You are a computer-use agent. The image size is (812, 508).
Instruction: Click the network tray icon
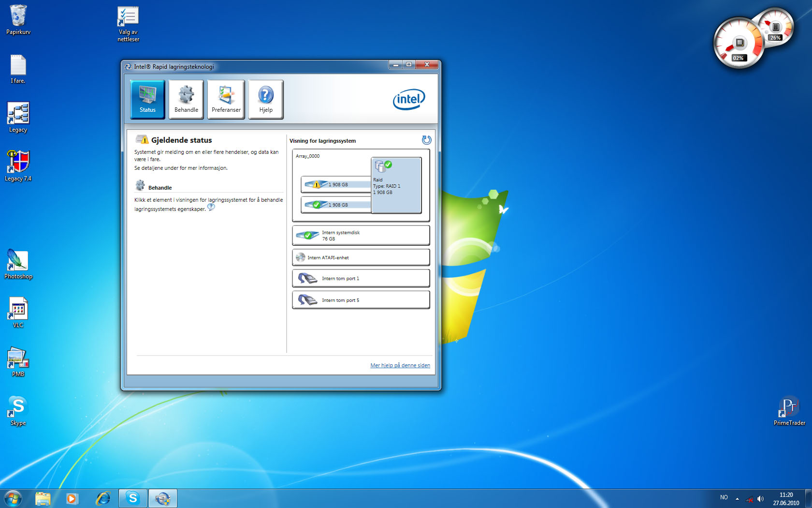pyautogui.click(x=749, y=499)
